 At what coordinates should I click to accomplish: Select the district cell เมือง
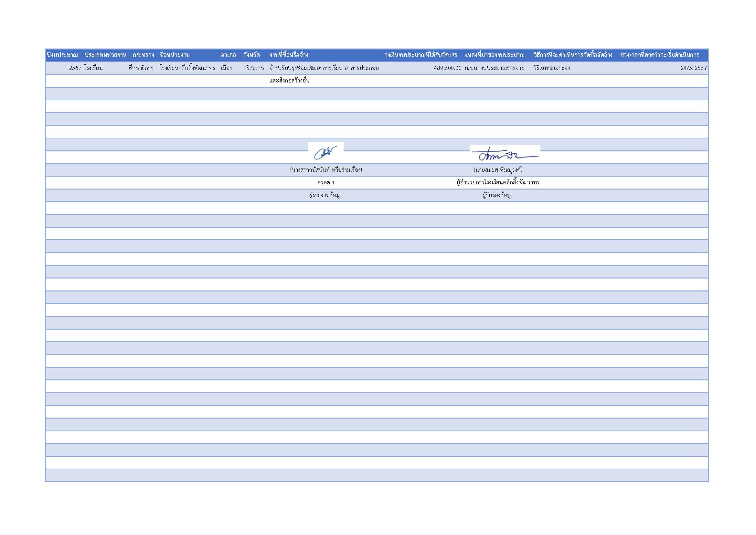tap(226, 68)
